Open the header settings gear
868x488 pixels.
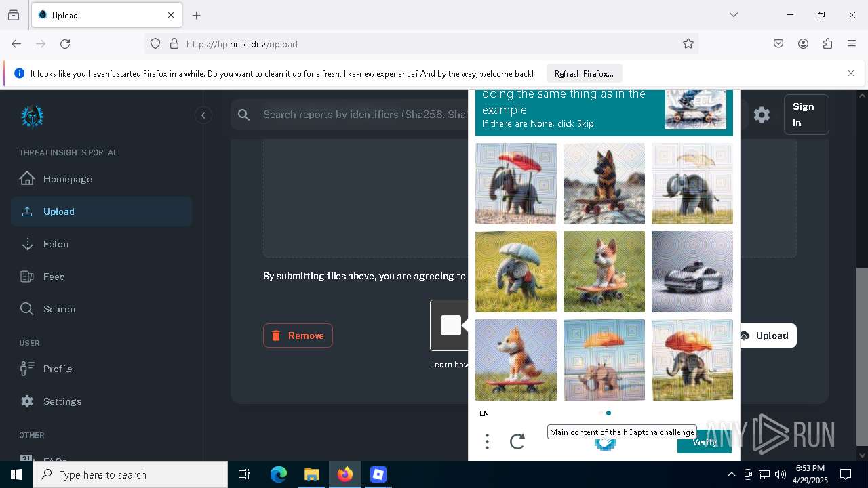point(762,115)
